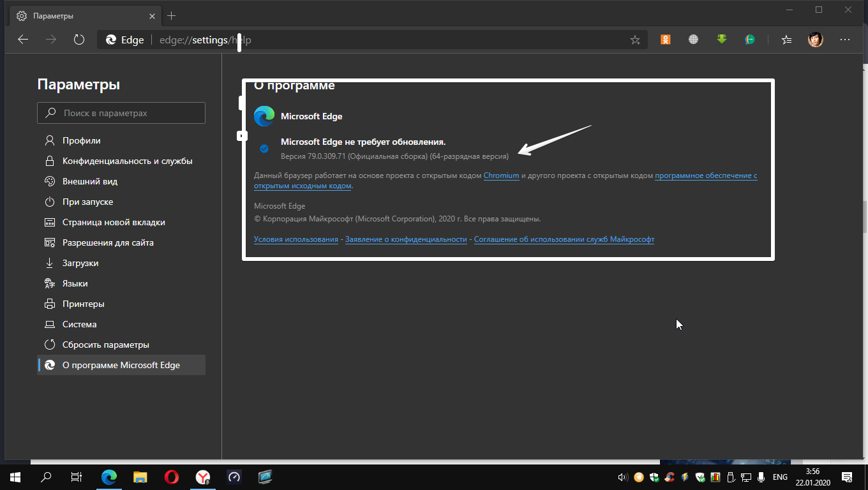Click the colored bars monitor tray icon
The width and height of the screenshot is (868, 490).
(715, 477)
